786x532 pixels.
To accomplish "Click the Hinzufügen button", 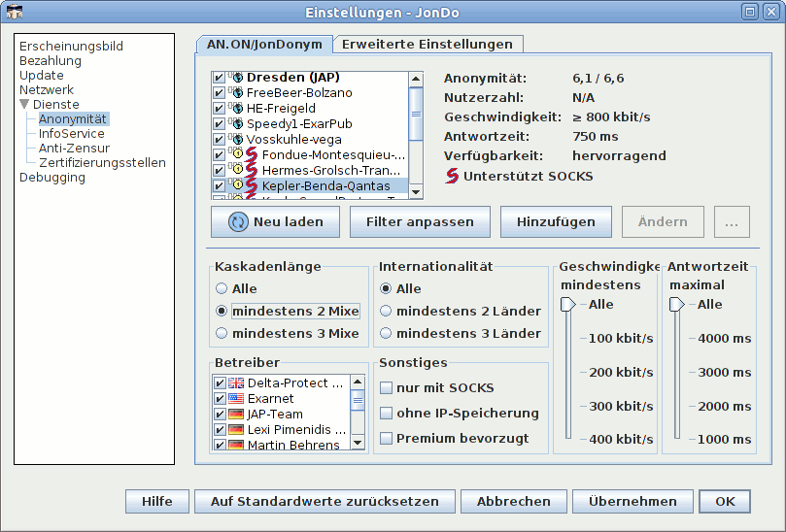I will [556, 222].
